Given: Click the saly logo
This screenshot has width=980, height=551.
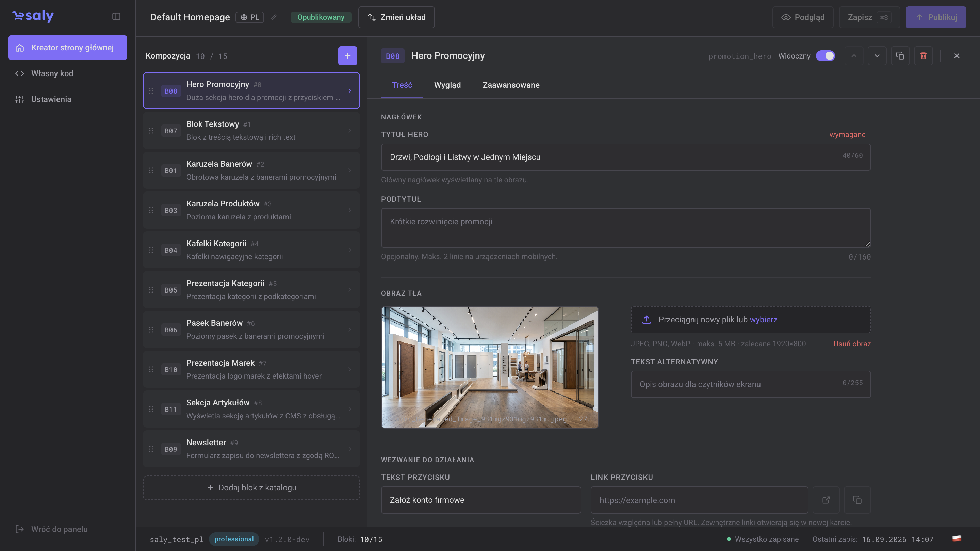Looking at the screenshot, I should coord(33,16).
